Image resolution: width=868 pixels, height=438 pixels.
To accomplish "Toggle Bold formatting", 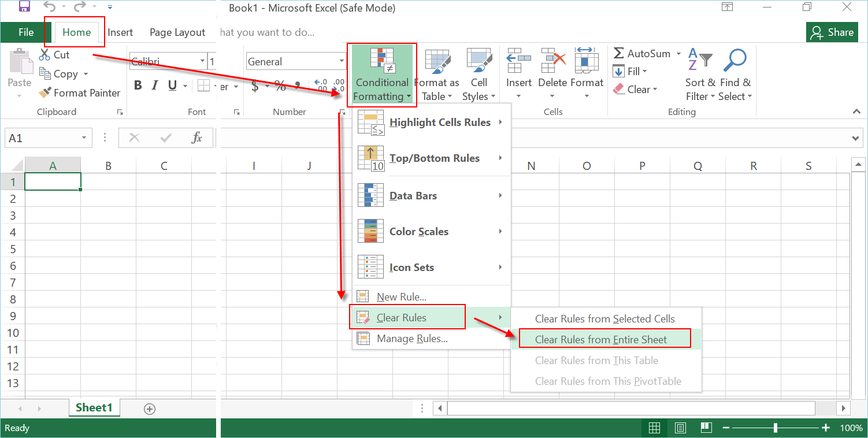I will coord(138,86).
